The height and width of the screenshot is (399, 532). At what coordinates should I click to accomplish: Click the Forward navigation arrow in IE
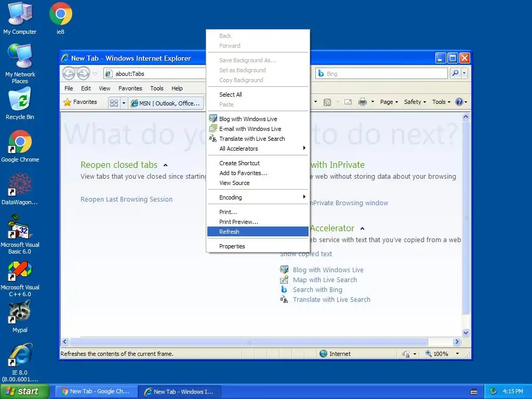(x=83, y=73)
